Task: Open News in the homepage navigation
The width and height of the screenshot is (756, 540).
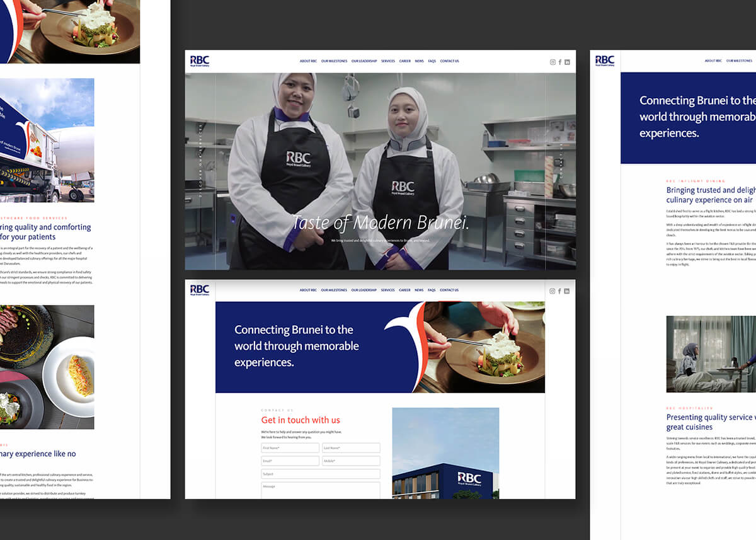Action: pos(420,61)
